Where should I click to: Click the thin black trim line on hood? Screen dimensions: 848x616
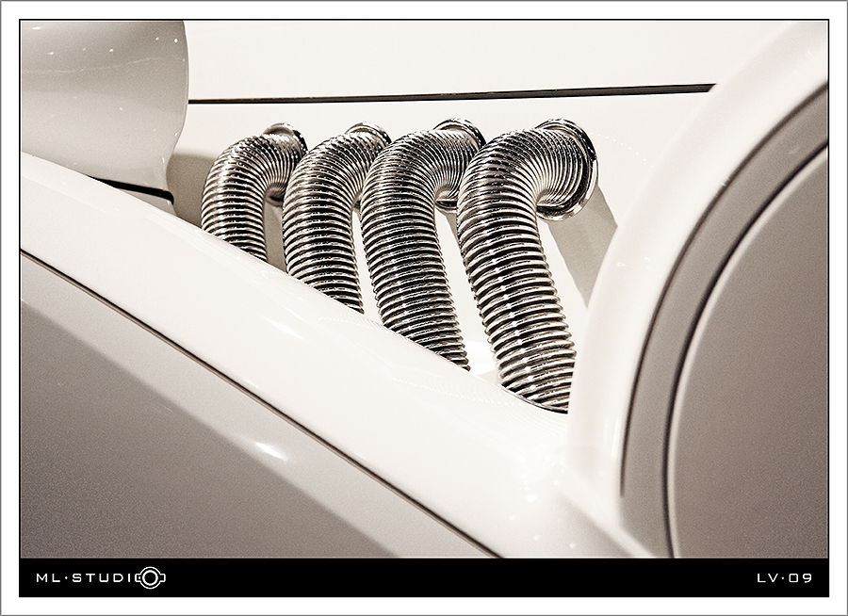point(450,94)
